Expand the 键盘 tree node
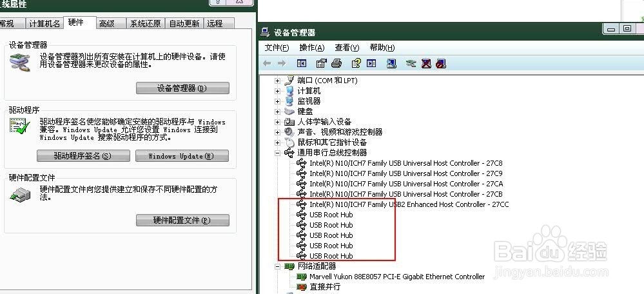 [278, 112]
